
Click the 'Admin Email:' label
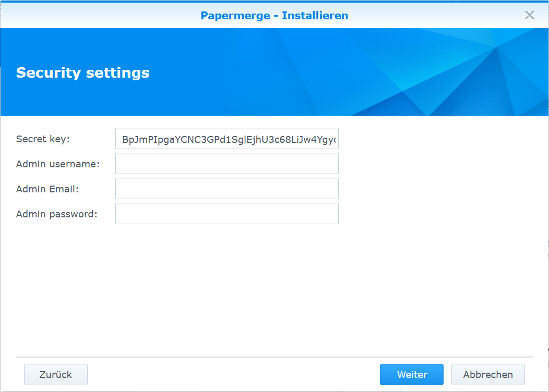pyautogui.click(x=47, y=189)
